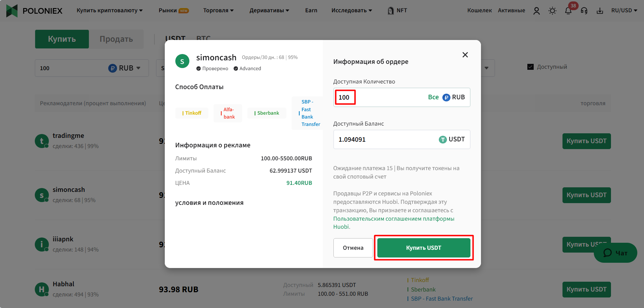
Task: Expand the Купить криптовалюту menu
Action: [x=110, y=11]
